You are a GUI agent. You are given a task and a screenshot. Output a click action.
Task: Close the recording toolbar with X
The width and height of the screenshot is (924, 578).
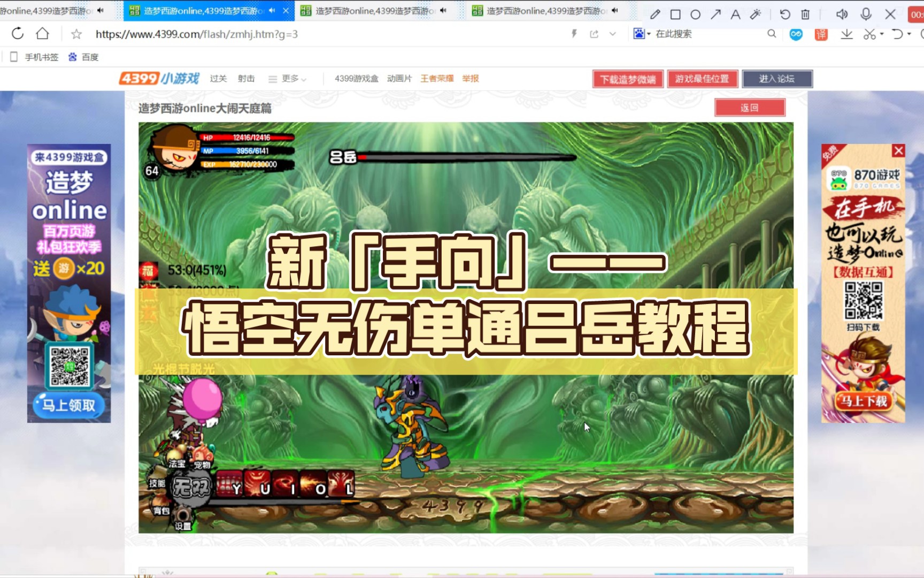(x=890, y=14)
